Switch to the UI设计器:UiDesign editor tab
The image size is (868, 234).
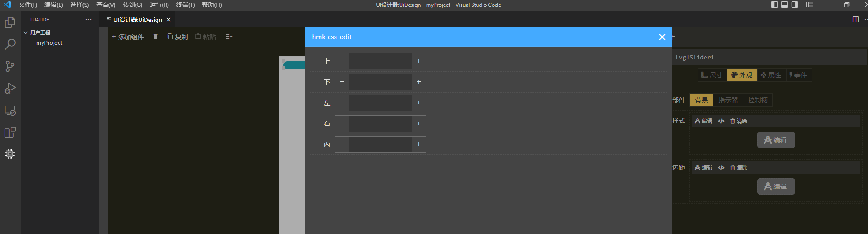point(137,20)
